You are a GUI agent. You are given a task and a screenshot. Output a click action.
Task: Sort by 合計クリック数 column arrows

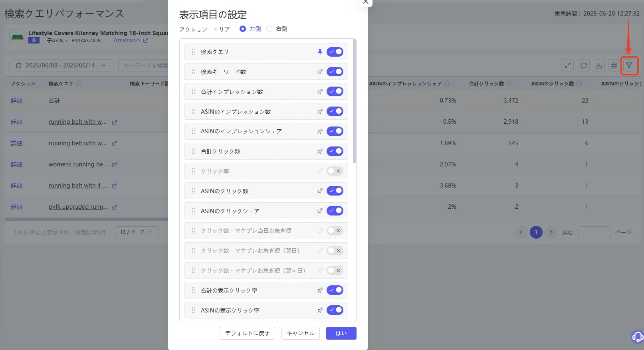coord(515,83)
